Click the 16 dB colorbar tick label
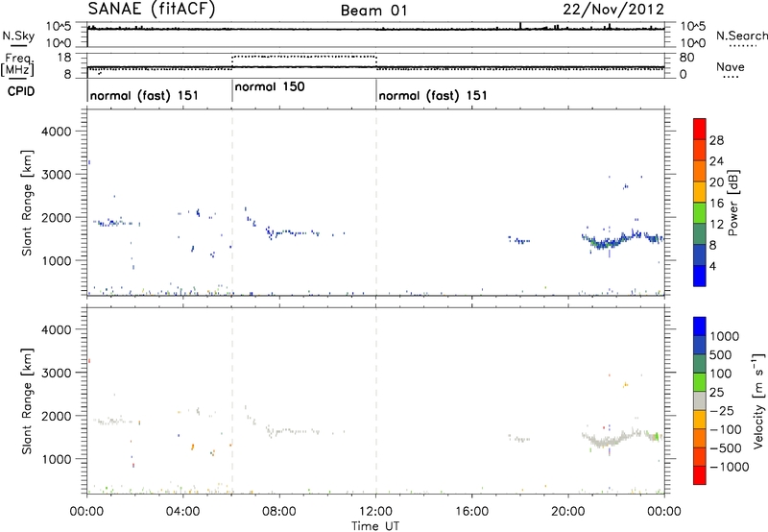This screenshot has height=532, width=768. [716, 204]
